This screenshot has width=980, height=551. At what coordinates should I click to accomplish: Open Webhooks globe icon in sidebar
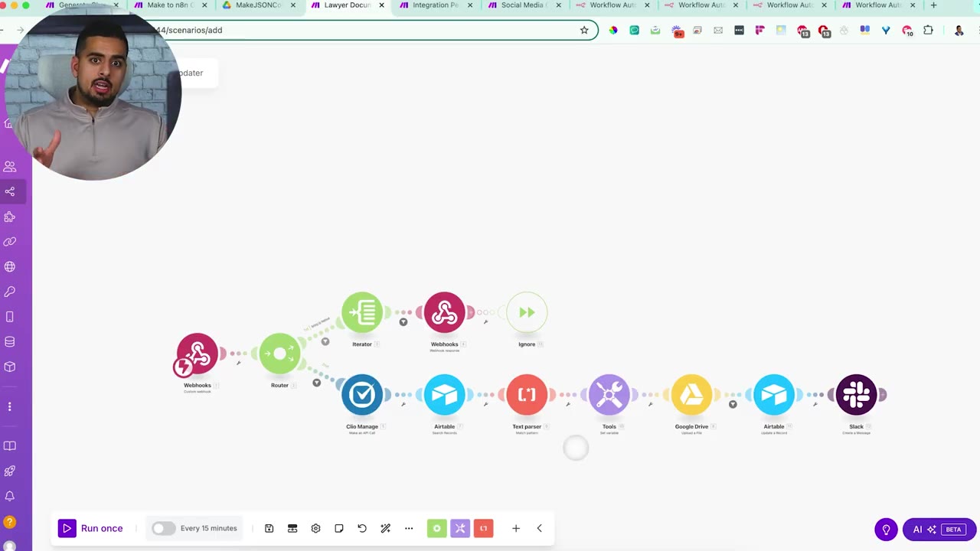10,267
